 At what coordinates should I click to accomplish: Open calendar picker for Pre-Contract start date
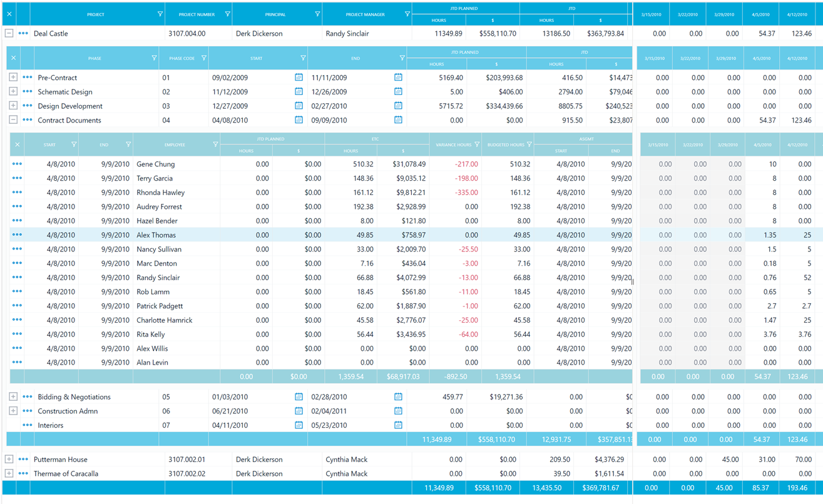pyautogui.click(x=299, y=78)
